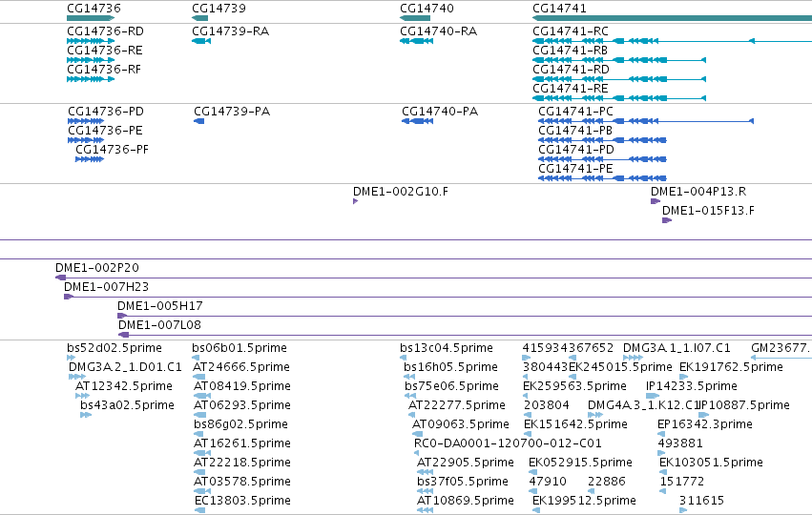The image size is (812, 515).
Task: Select the bs75e06.5prime EST label
Action: pos(451,386)
